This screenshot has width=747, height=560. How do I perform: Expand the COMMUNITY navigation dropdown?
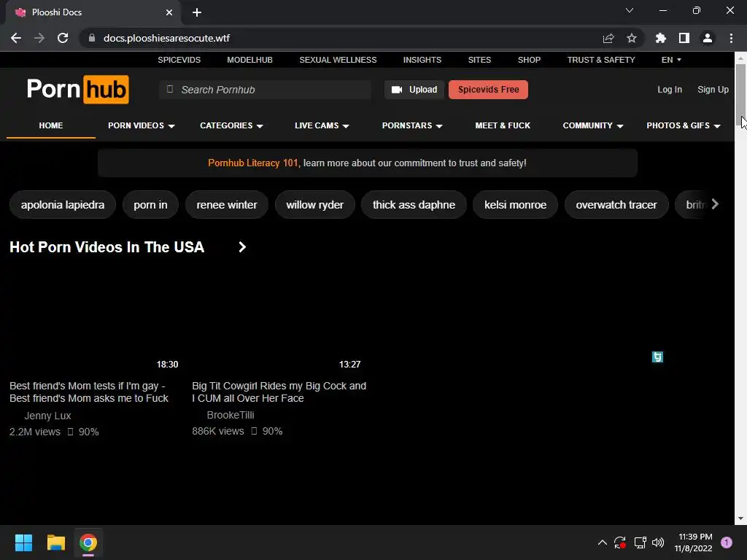pos(592,125)
